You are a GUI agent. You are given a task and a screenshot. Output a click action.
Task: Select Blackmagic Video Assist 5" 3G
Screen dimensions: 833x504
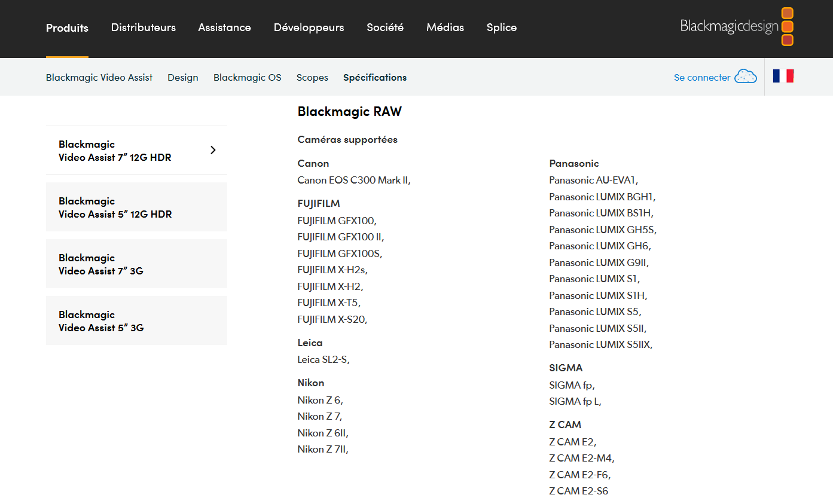[136, 320]
